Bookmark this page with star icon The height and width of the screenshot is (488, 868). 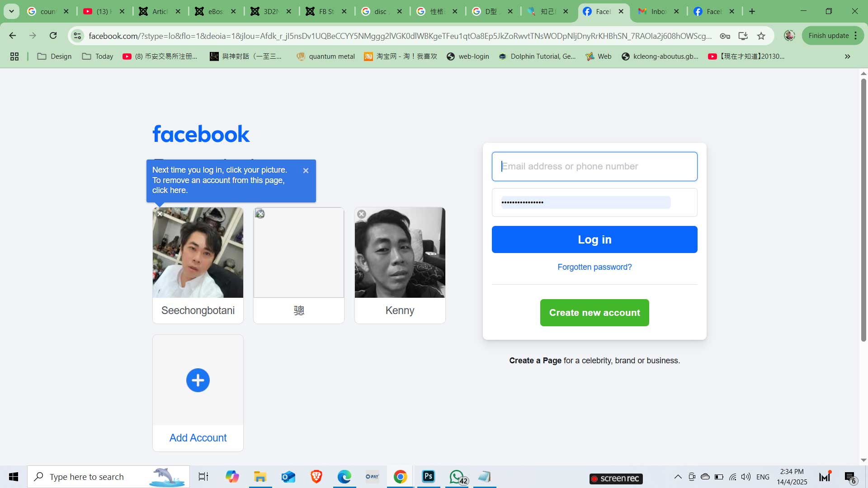coord(761,36)
